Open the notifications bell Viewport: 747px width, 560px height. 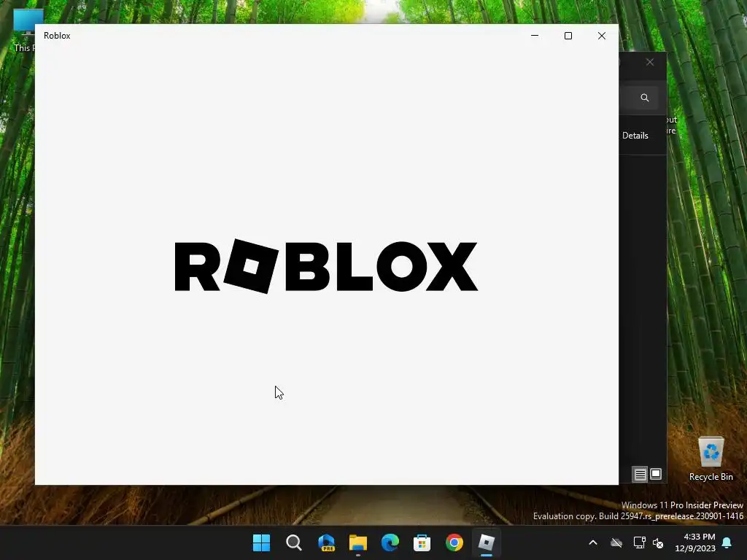coord(727,542)
